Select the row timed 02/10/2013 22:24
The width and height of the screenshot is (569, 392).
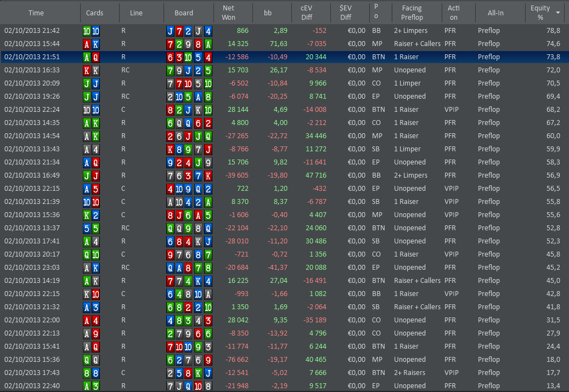click(284, 110)
